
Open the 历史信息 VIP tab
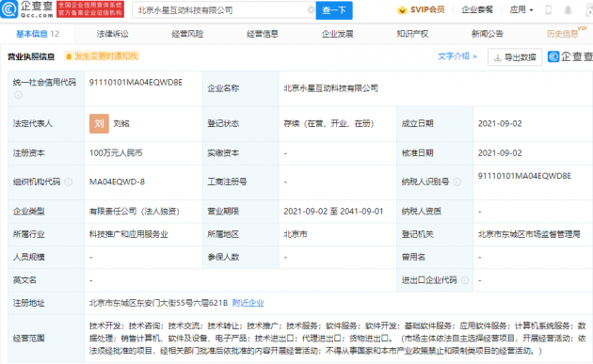566,33
